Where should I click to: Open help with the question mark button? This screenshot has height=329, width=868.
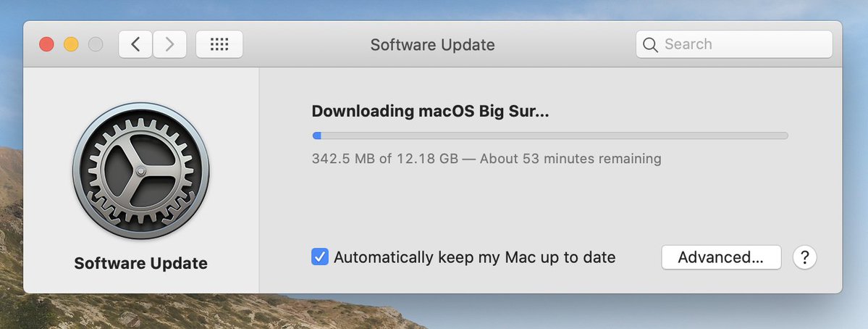(x=805, y=257)
